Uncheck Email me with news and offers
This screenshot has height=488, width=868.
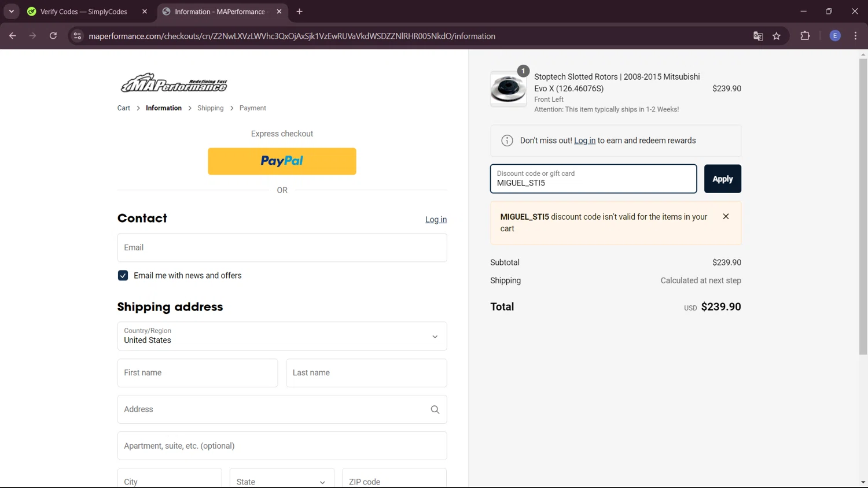pyautogui.click(x=123, y=275)
